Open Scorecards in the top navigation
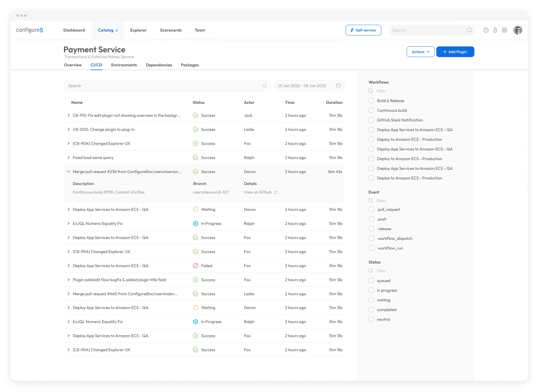The image size is (538, 392). click(x=171, y=30)
